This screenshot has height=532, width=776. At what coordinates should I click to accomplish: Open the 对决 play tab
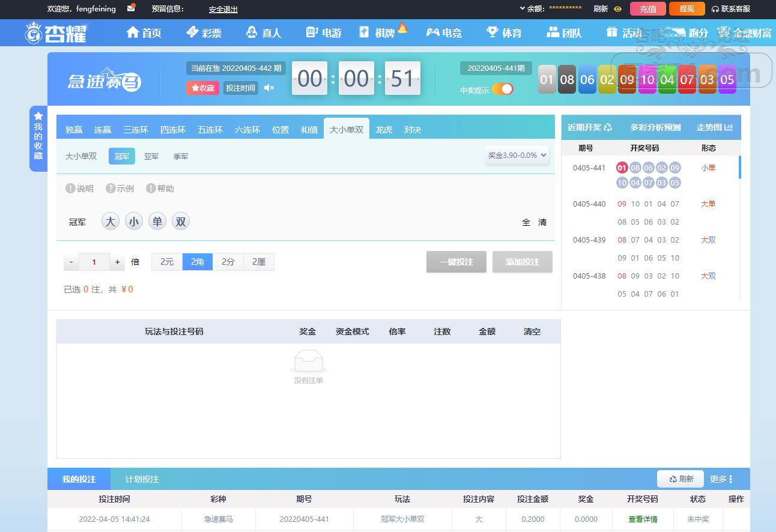point(413,130)
